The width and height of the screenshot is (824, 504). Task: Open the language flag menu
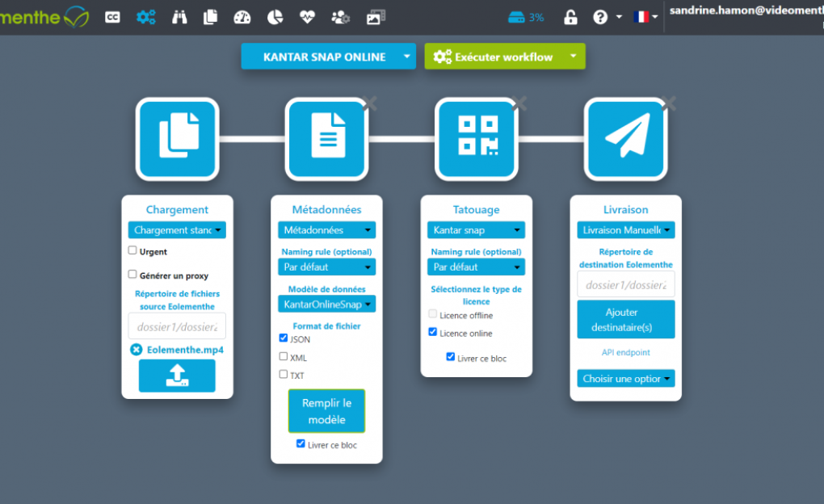click(x=647, y=17)
